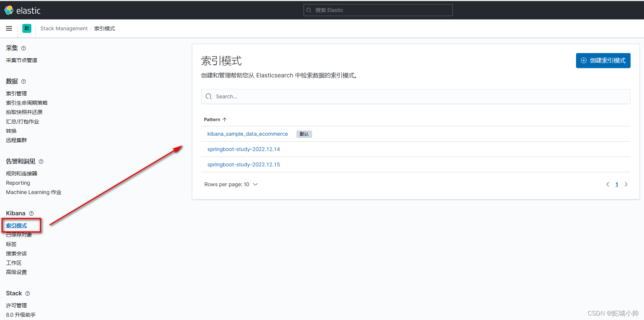The image size is (644, 320).
Task: Click the Elastic logo
Action: pos(22,10)
